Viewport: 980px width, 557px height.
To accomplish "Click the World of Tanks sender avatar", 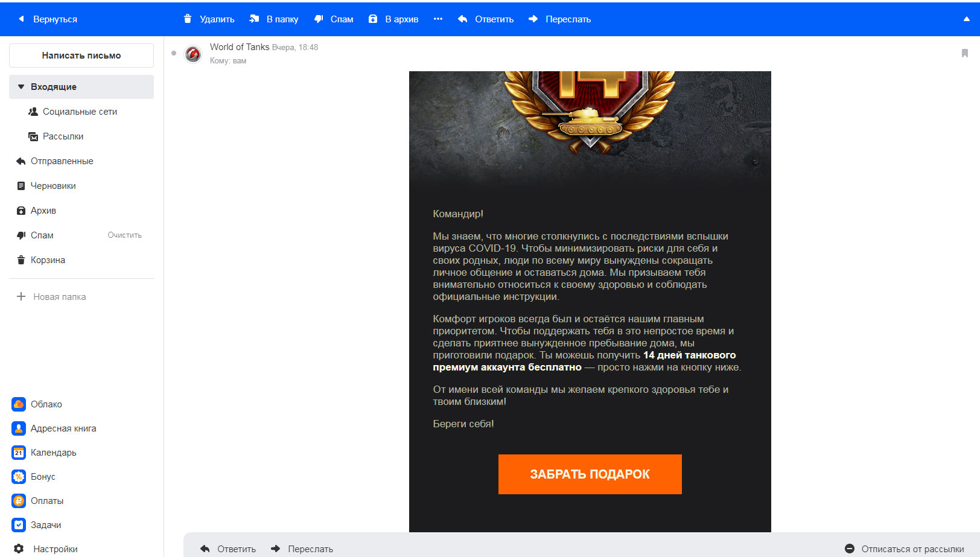I will pyautogui.click(x=192, y=54).
